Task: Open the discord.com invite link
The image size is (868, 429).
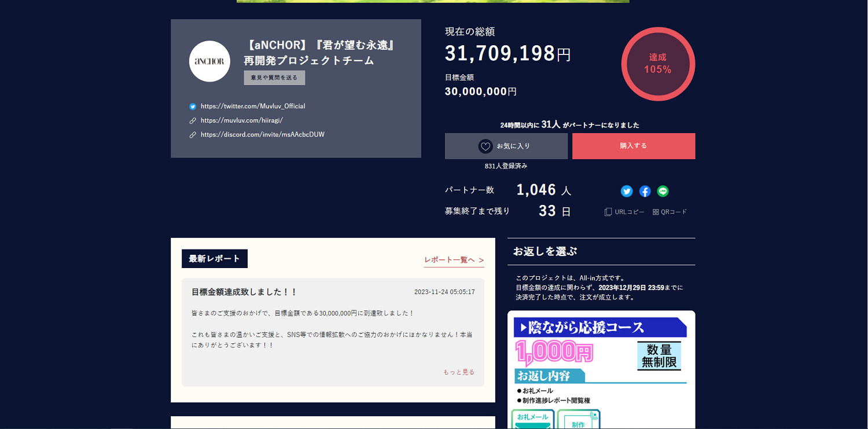Action: pos(262,135)
